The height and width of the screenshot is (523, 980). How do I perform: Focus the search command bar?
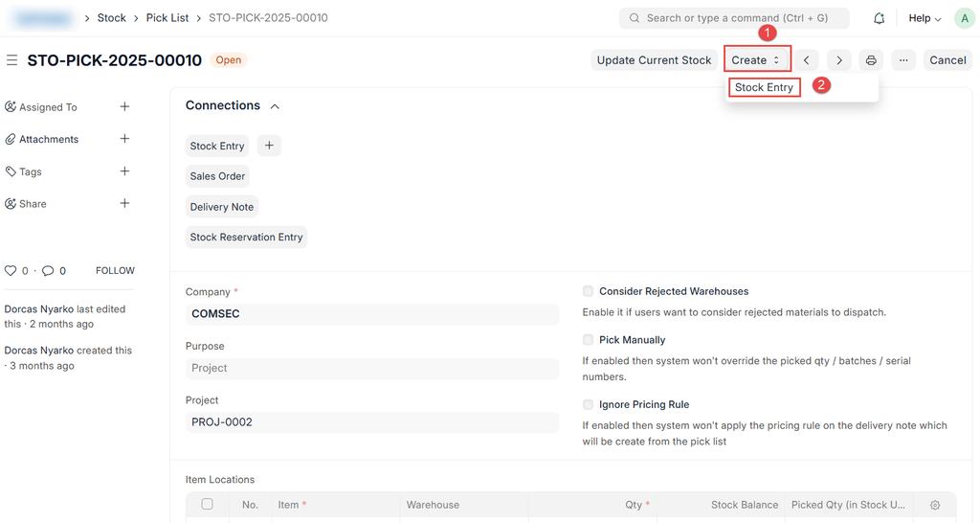[734, 18]
